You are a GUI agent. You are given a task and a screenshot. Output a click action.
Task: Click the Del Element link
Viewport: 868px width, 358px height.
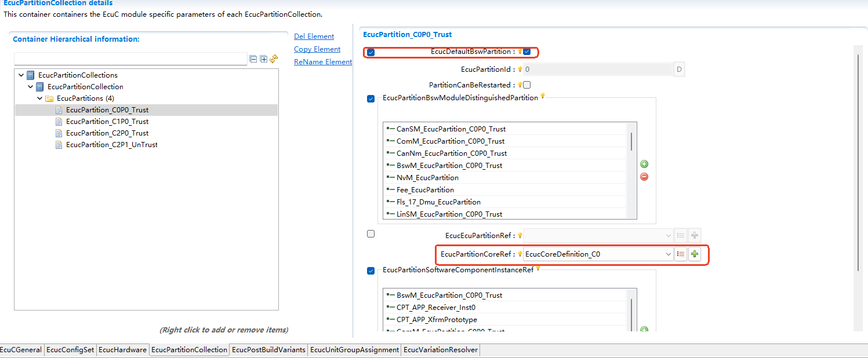click(x=314, y=36)
